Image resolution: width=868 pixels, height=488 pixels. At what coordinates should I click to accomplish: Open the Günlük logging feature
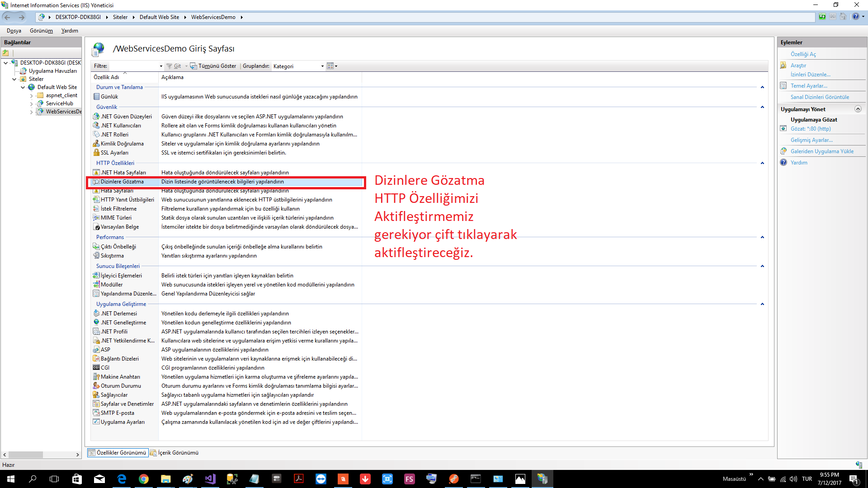point(109,97)
